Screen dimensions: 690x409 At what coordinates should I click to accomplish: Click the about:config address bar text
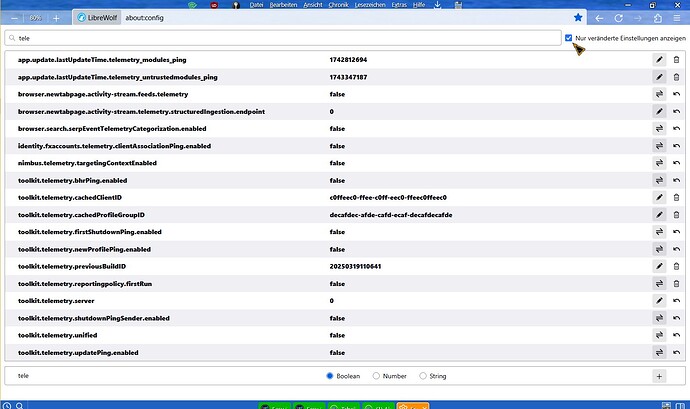point(144,18)
